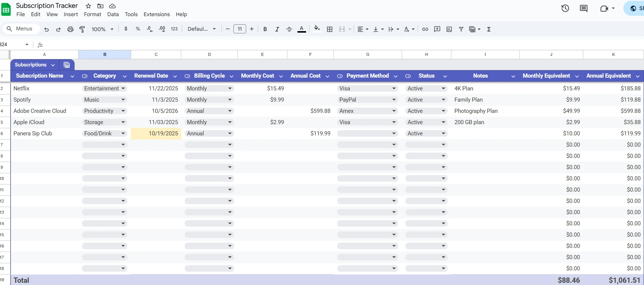This screenshot has height=285, width=644.
Task: Click the table view icon beside Subscriptions
Action: click(67, 65)
